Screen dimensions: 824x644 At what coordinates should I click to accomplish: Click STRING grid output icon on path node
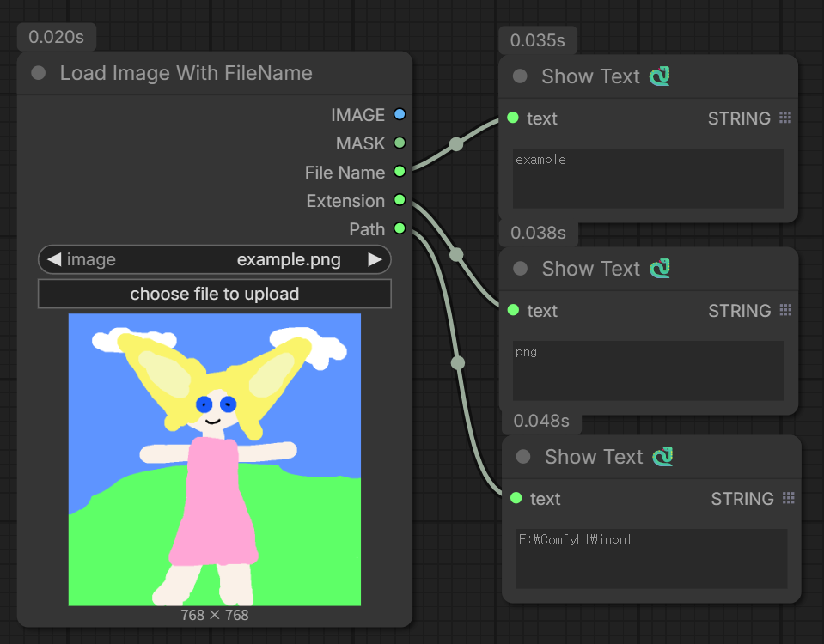[788, 498]
